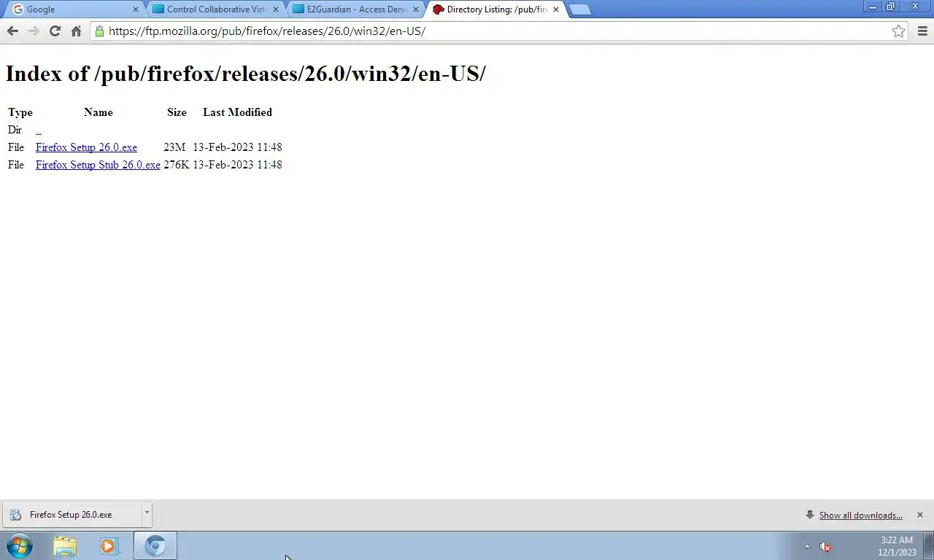Switch to E2Guardian Access Denied tab

[x=354, y=9]
